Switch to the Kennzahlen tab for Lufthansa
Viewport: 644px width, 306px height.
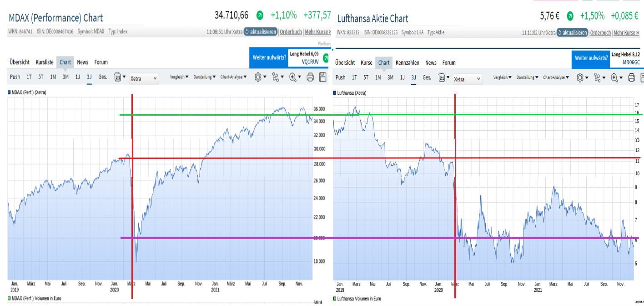(407, 62)
